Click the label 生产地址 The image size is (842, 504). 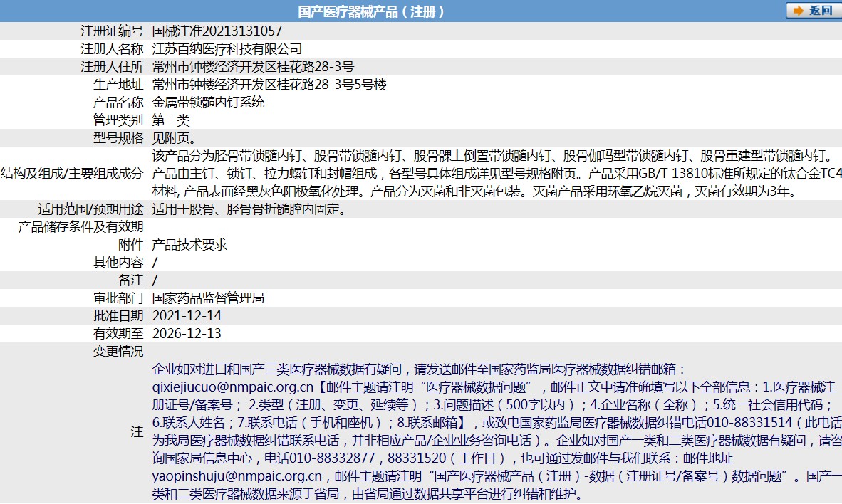click(119, 84)
